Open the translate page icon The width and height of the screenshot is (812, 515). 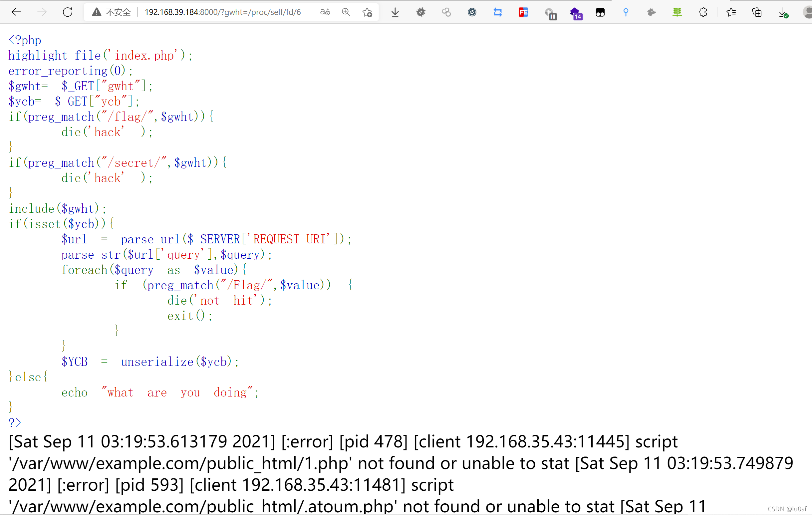tap(325, 12)
